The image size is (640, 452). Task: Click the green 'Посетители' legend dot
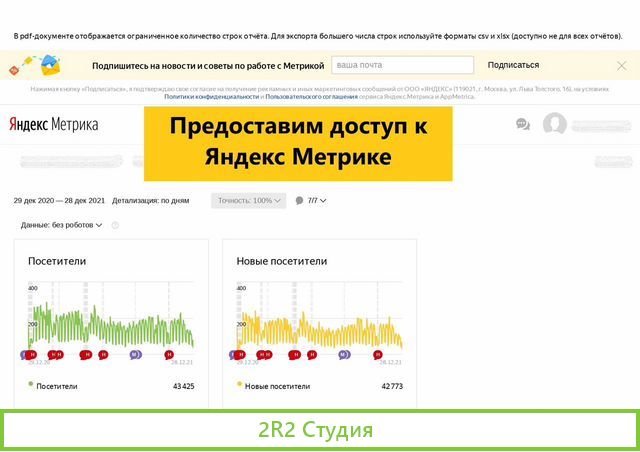[x=31, y=384]
